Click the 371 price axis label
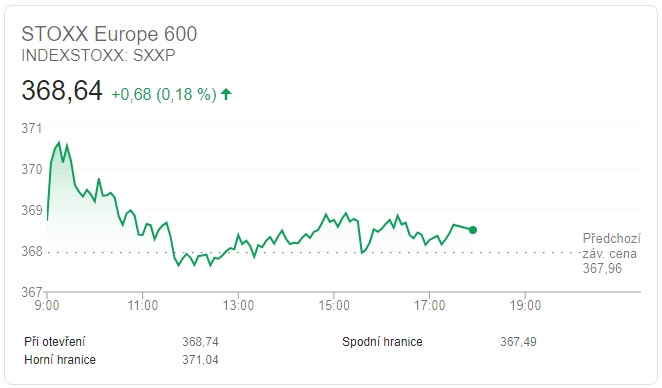This screenshot has width=662, height=388. coord(32,128)
